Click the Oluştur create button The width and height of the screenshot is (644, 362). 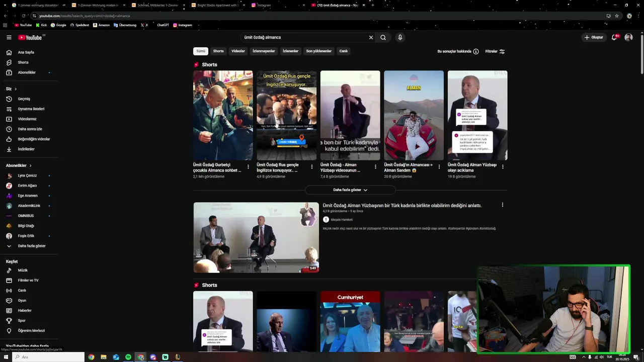pos(594,37)
